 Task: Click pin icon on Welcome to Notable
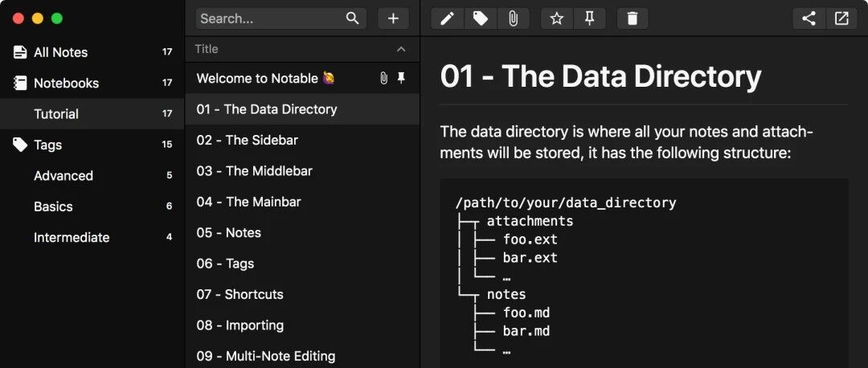[x=401, y=79]
